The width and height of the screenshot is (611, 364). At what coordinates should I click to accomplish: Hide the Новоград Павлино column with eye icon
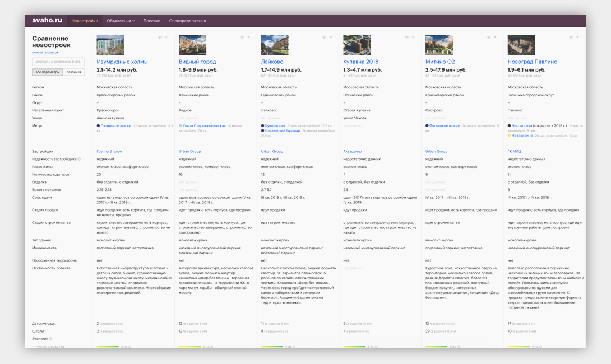coord(571,38)
